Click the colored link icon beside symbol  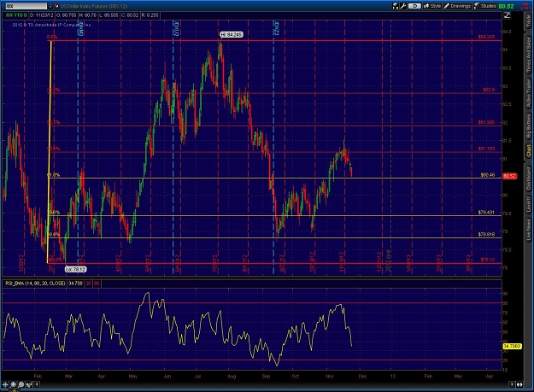56,6
